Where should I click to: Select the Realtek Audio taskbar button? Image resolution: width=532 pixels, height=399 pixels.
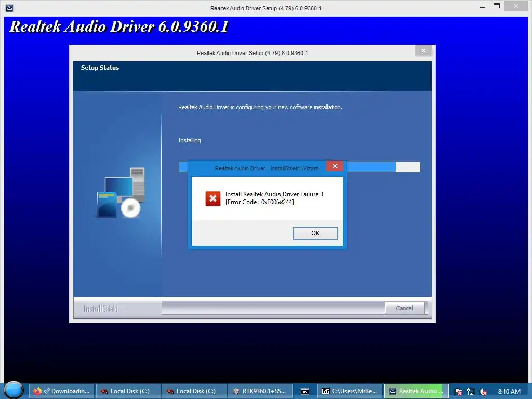(x=416, y=391)
